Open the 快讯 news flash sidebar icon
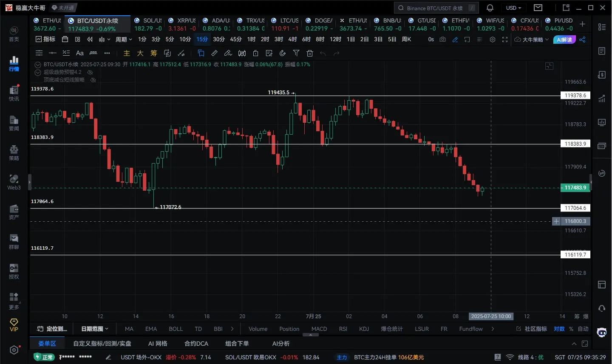 (14, 93)
